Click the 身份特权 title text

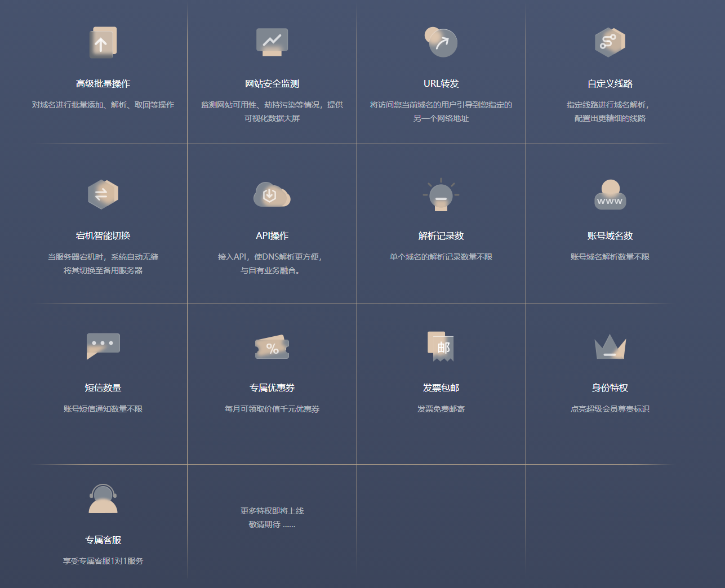(x=610, y=388)
